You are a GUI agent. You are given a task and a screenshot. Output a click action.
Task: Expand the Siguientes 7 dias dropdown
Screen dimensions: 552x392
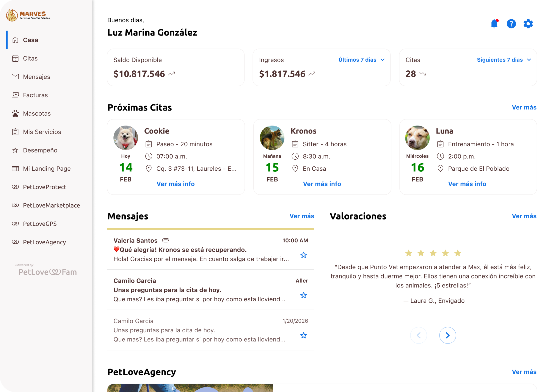(504, 60)
